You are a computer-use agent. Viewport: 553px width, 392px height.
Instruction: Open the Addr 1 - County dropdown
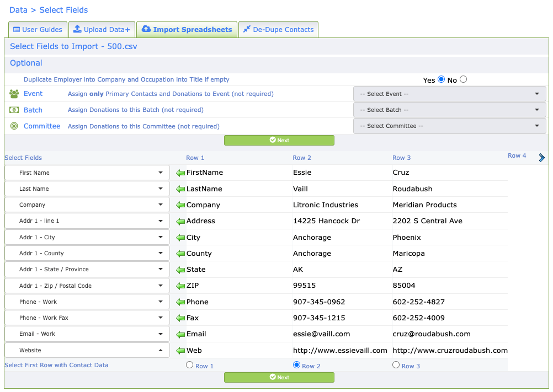(87, 253)
